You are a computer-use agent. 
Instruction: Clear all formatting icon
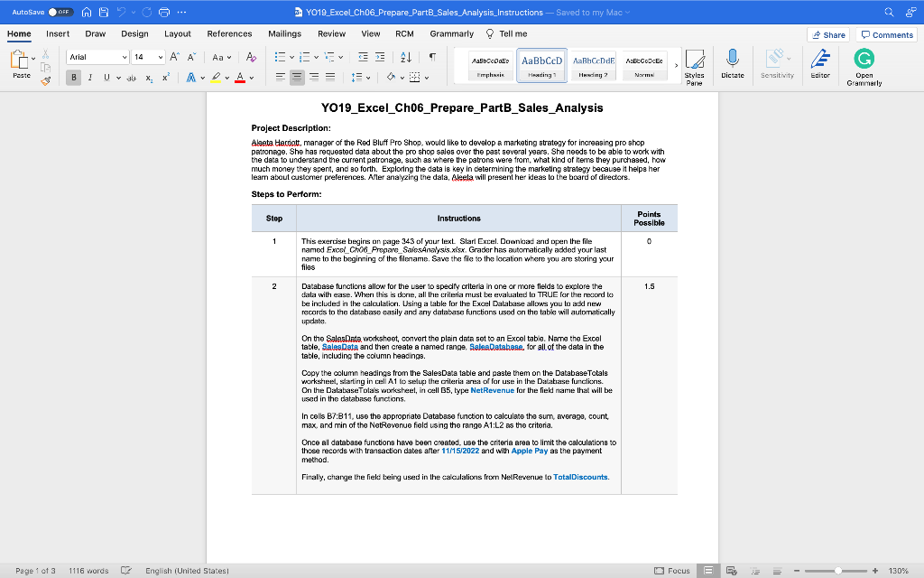pyautogui.click(x=251, y=57)
